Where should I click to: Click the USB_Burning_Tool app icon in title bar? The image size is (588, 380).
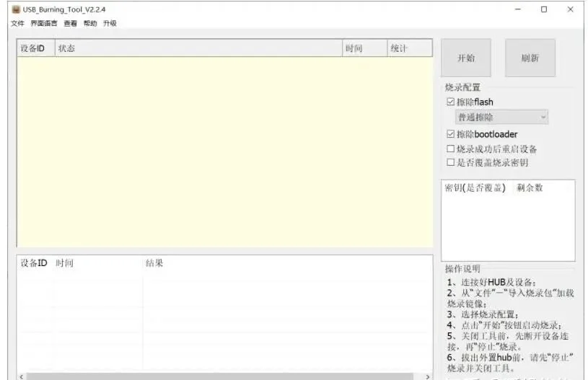pyautogui.click(x=16, y=9)
